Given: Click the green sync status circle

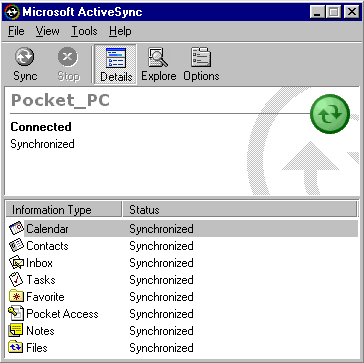Looking at the screenshot, I should pyautogui.click(x=330, y=113).
